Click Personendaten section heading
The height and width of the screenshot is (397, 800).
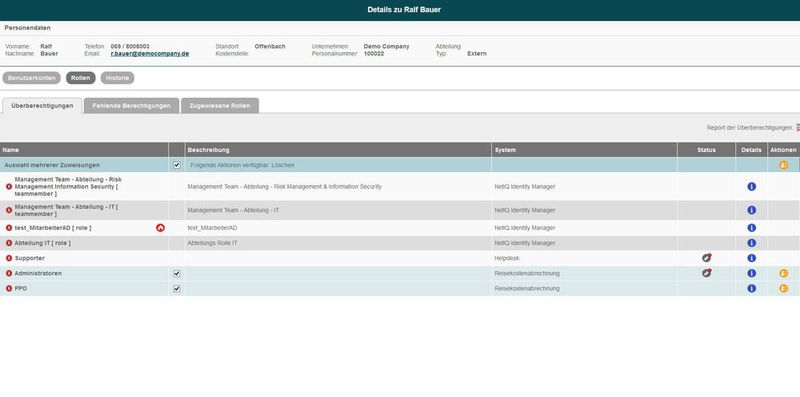[x=28, y=28]
